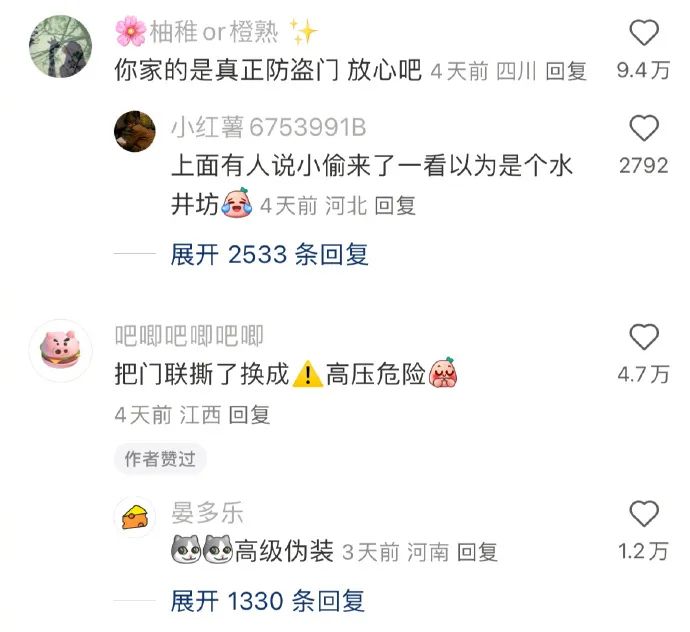Screen dimensions: 690x632
Task: Tap 晏多乐's cheese avatar icon
Action: (135, 517)
